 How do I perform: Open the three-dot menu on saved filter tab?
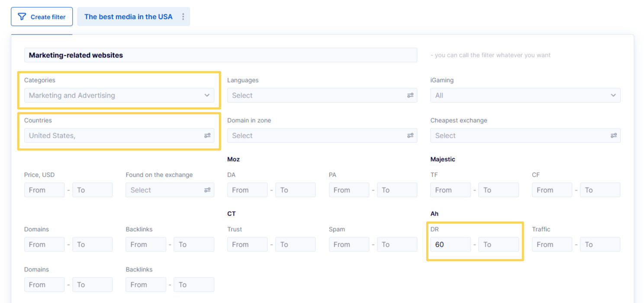pyautogui.click(x=183, y=17)
